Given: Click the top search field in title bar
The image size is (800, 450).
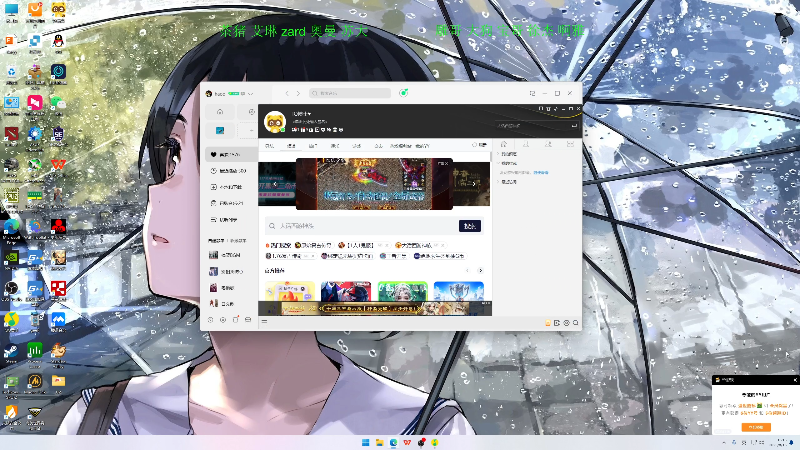Looking at the screenshot, I should click(x=350, y=93).
